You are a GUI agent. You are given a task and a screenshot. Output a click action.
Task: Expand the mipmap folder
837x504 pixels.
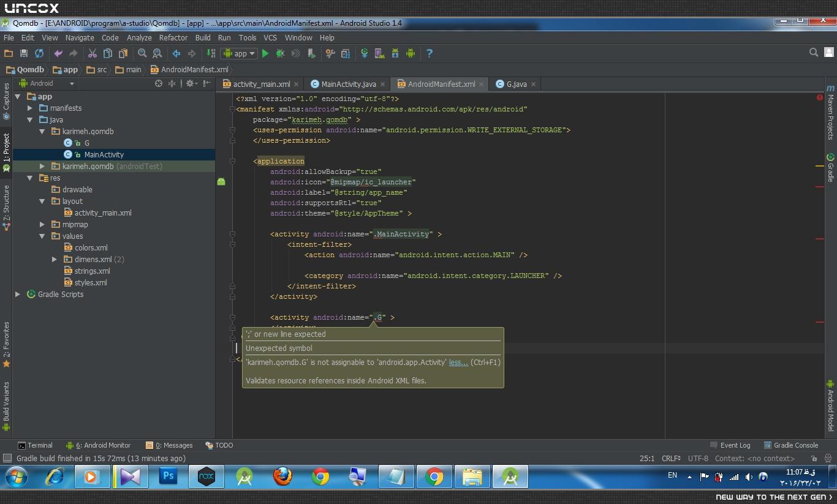(x=42, y=225)
